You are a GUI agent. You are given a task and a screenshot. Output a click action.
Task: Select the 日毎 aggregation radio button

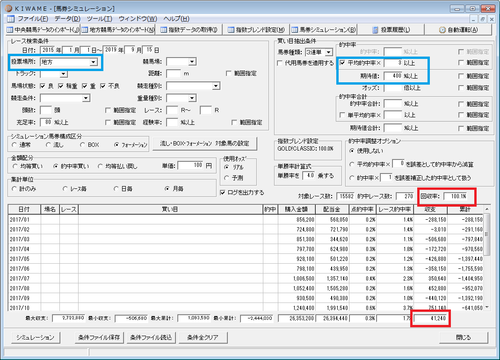point(116,189)
